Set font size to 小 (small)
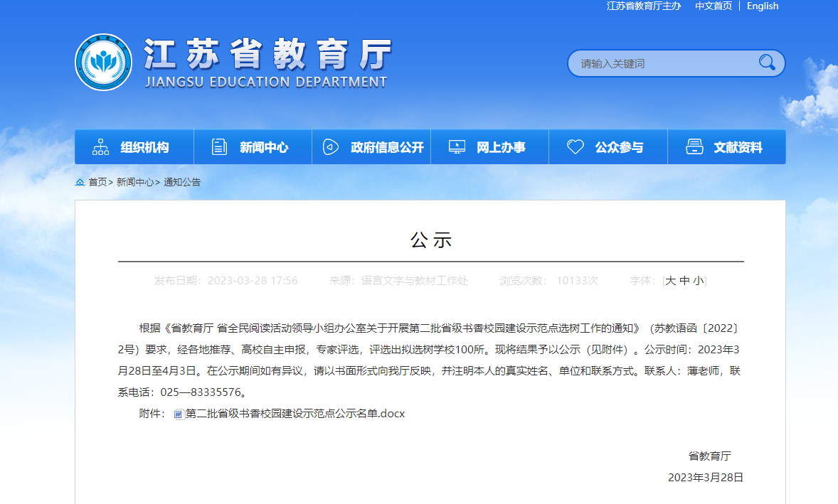Viewport: 838px width, 504px height. click(x=699, y=281)
